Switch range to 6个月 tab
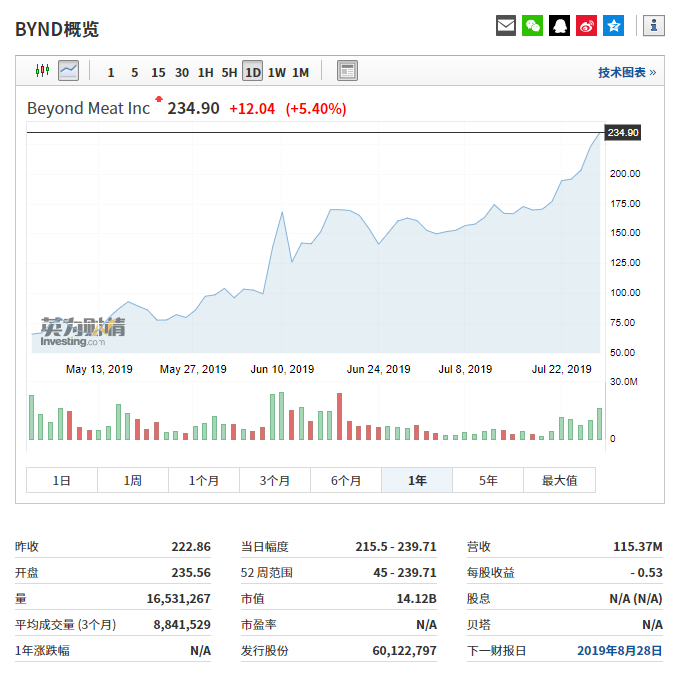Image resolution: width=678 pixels, height=674 pixels. point(346,480)
